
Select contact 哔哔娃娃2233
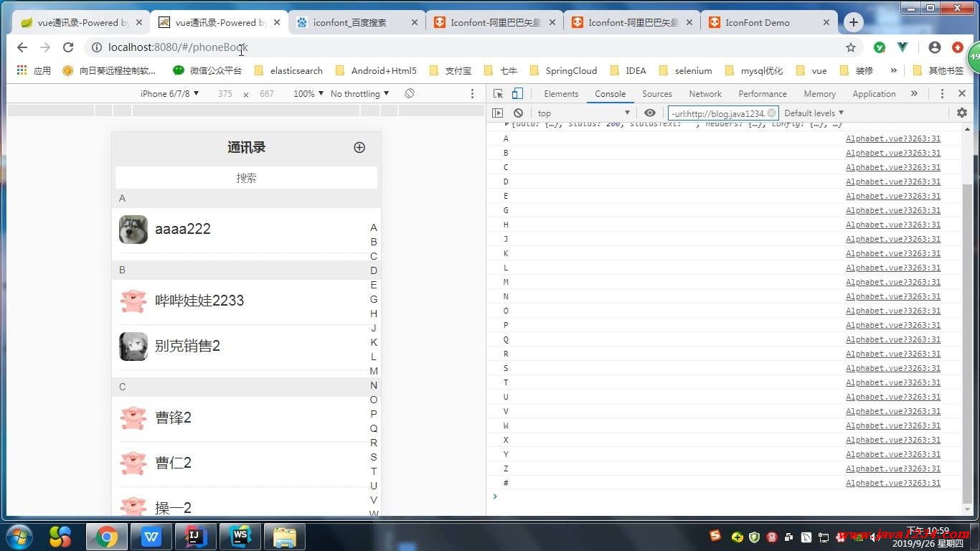coord(246,301)
